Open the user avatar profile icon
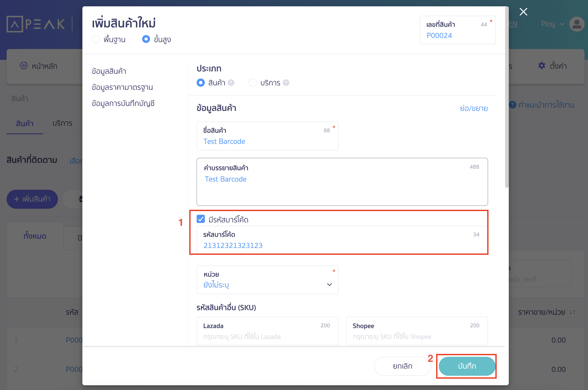 (576, 24)
